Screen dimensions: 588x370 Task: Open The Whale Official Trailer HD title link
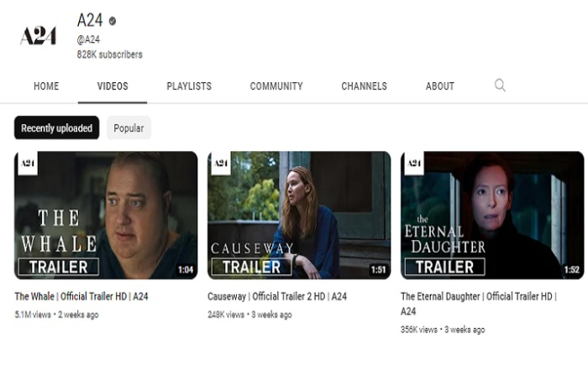81,297
